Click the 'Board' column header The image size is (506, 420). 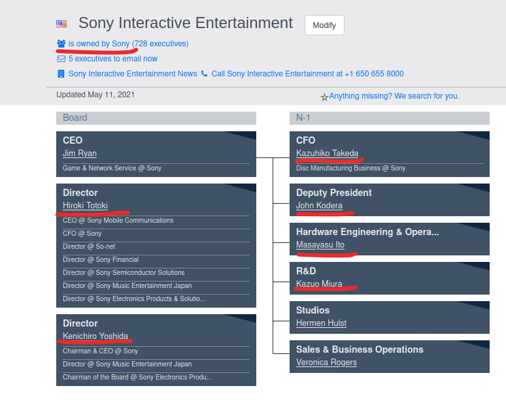[x=156, y=118]
